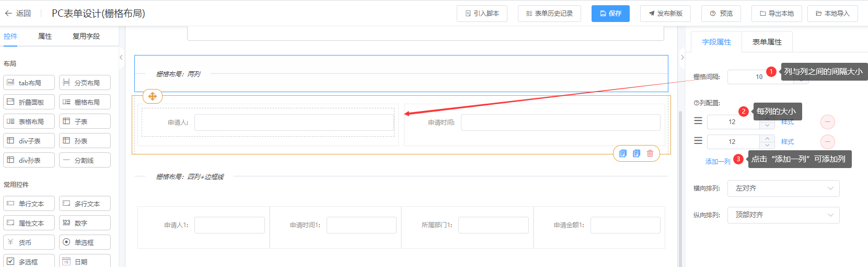This screenshot has width=868, height=267.
Task: Click the 申请人1 input field
Action: pos(229,225)
